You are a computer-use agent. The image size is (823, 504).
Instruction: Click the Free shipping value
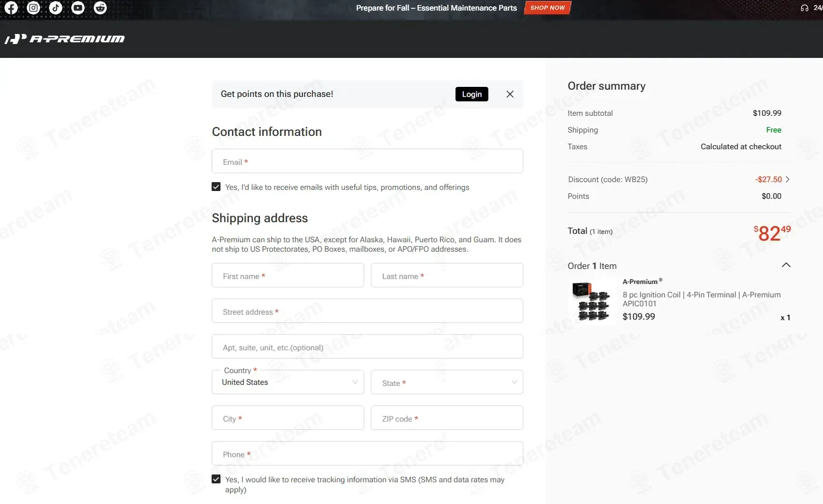[773, 130]
